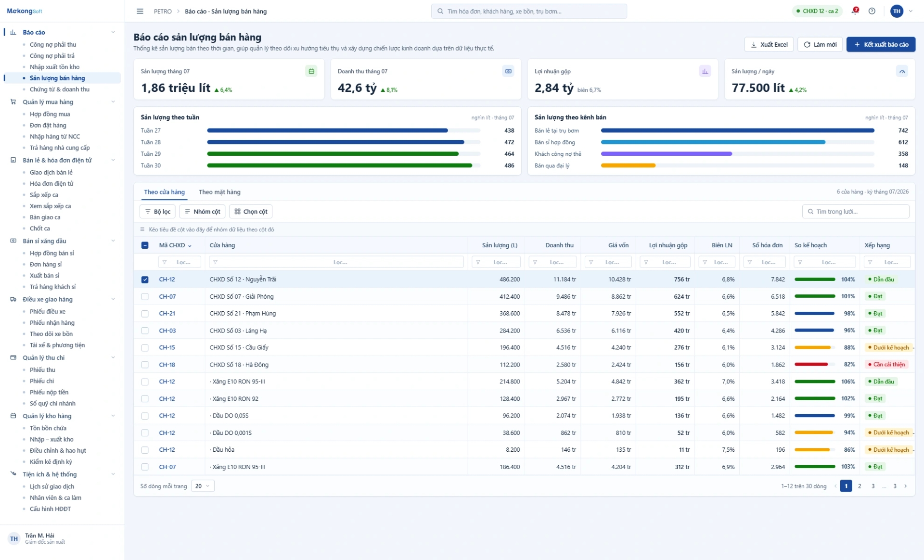The height and width of the screenshot is (560, 924).
Task: Click the CHXD 12 · ca 2 status badge
Action: (x=817, y=11)
